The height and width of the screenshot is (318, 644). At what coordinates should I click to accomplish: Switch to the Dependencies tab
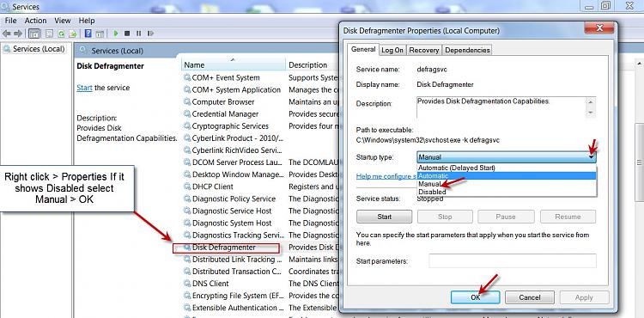tap(467, 50)
